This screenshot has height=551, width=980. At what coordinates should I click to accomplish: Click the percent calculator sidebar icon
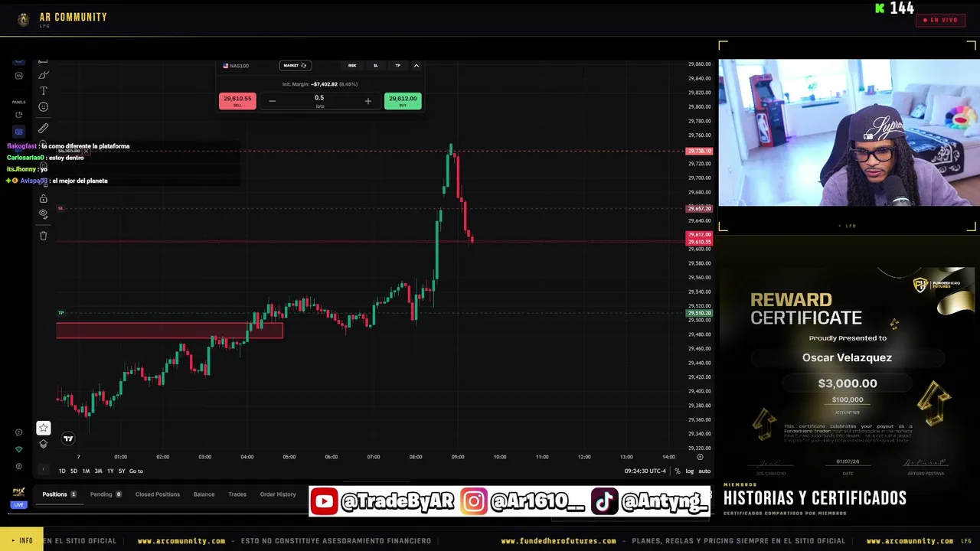[19, 76]
